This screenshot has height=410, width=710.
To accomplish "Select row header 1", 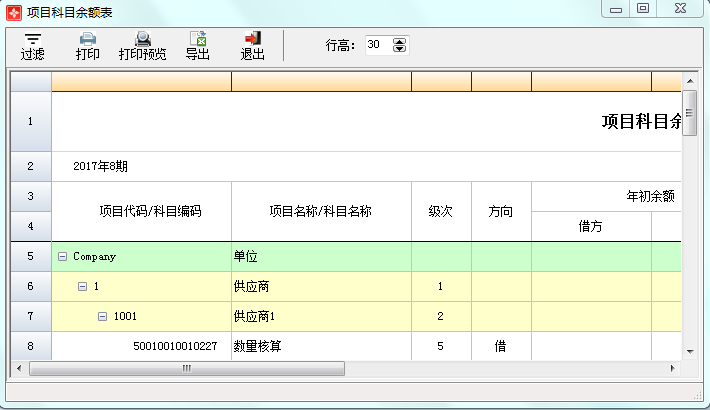I will pyautogui.click(x=30, y=121).
